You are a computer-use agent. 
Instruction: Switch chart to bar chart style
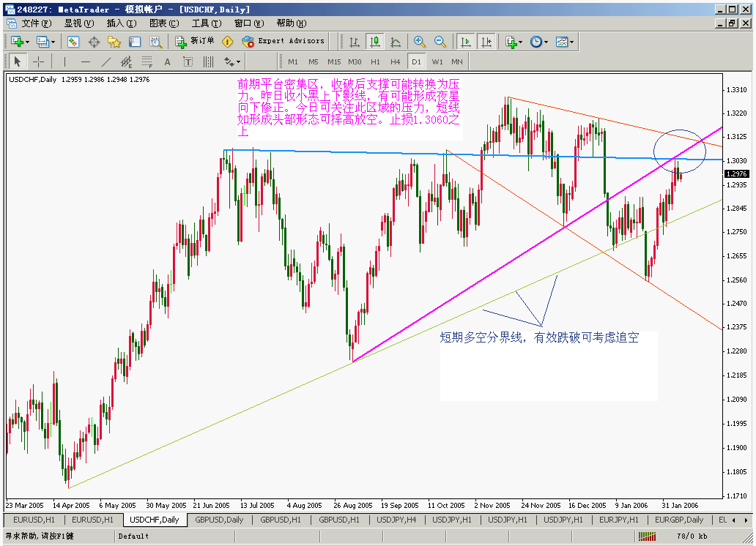355,42
